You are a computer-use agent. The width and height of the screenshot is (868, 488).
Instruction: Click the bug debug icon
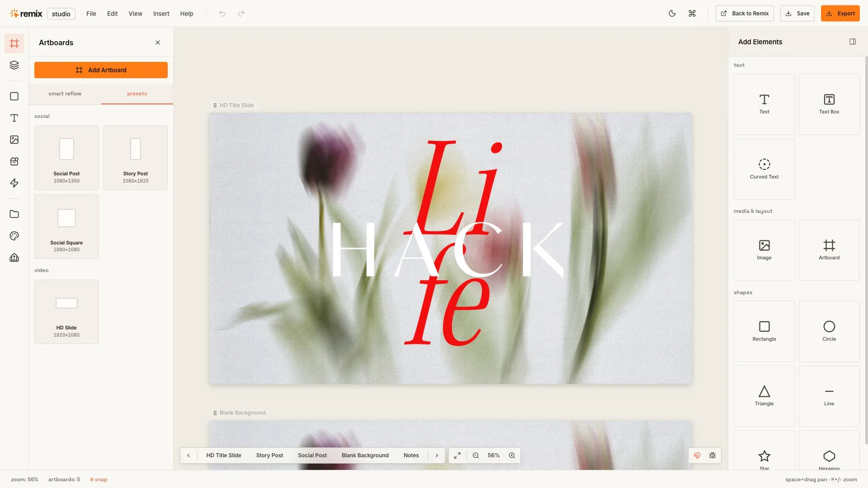click(x=712, y=455)
